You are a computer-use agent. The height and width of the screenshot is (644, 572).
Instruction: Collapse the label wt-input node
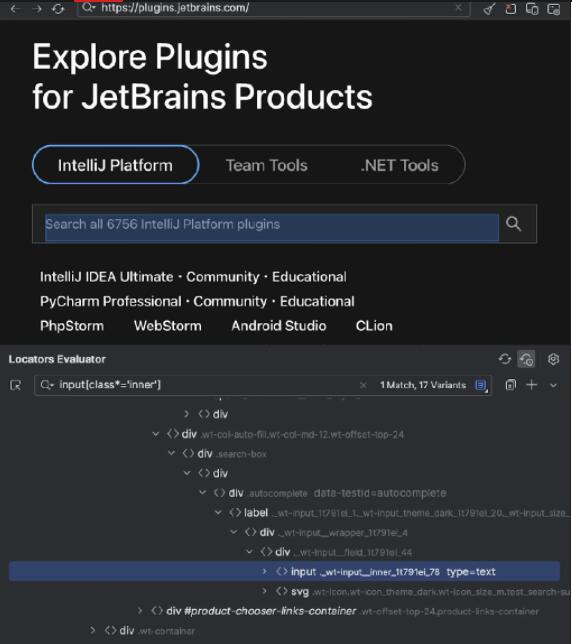point(218,513)
